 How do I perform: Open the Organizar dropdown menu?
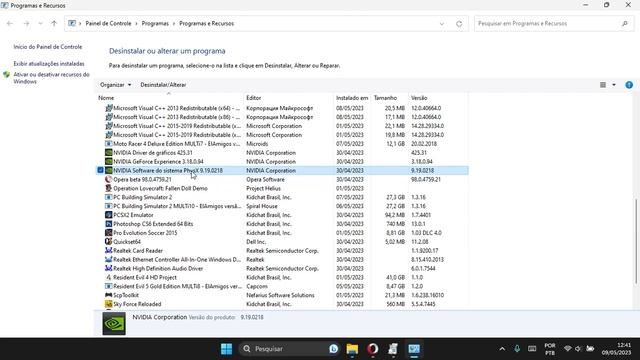(x=116, y=85)
